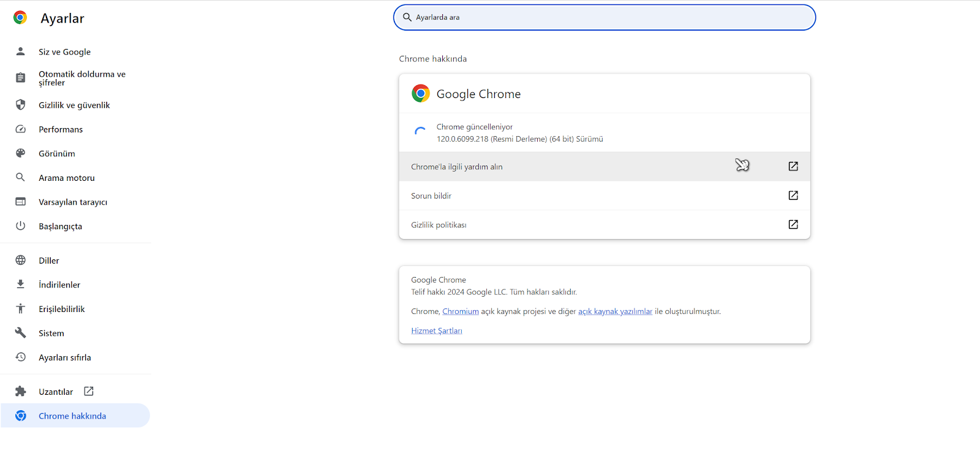This screenshot has height=461, width=980.
Task: Click the clipboard icon for Otomatik doldurma
Action: click(20, 78)
